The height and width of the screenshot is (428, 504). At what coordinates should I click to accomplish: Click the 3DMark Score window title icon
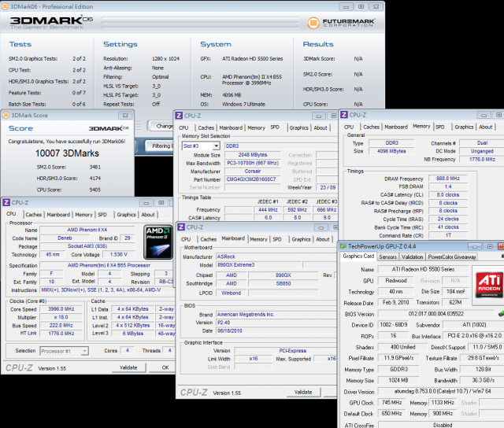pos(6,116)
